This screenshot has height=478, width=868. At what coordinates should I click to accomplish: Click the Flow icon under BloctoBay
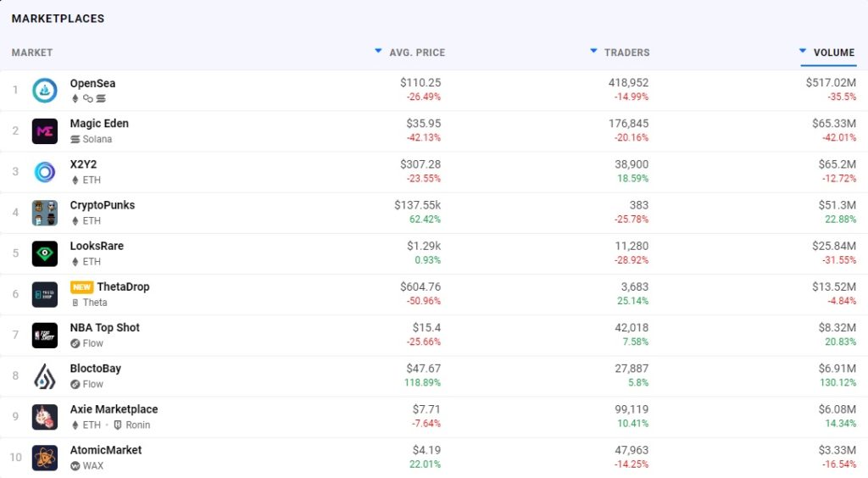pos(75,385)
